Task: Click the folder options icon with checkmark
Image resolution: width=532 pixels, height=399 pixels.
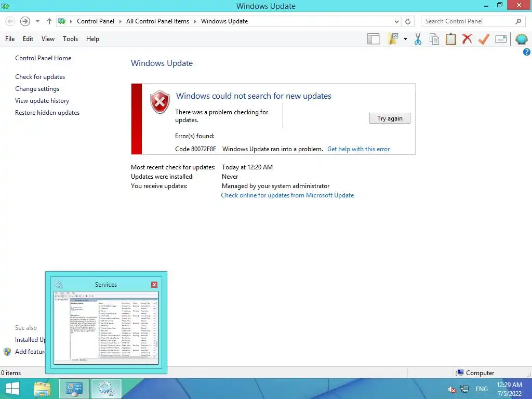Action: pos(393,39)
